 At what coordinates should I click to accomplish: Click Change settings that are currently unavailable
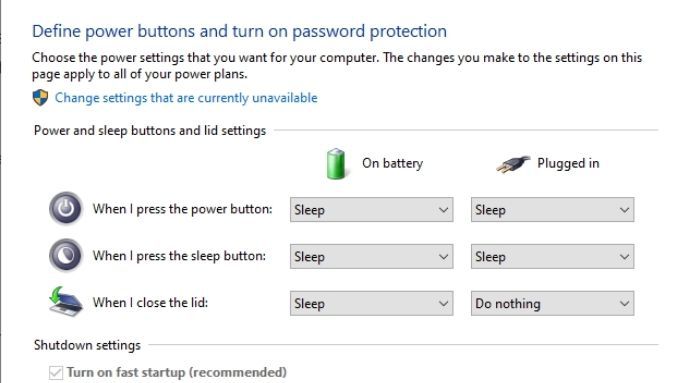(x=186, y=98)
